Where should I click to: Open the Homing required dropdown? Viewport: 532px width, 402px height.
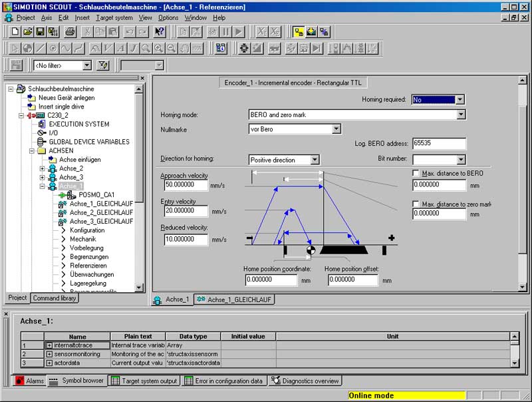[460, 100]
